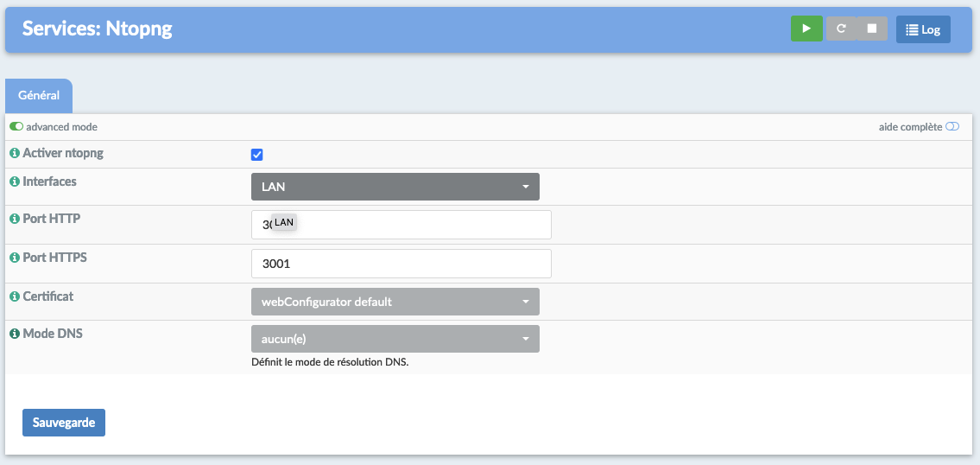Click the text Définit le mode de résolution DNS.
This screenshot has width=980, height=465.
(329, 362)
